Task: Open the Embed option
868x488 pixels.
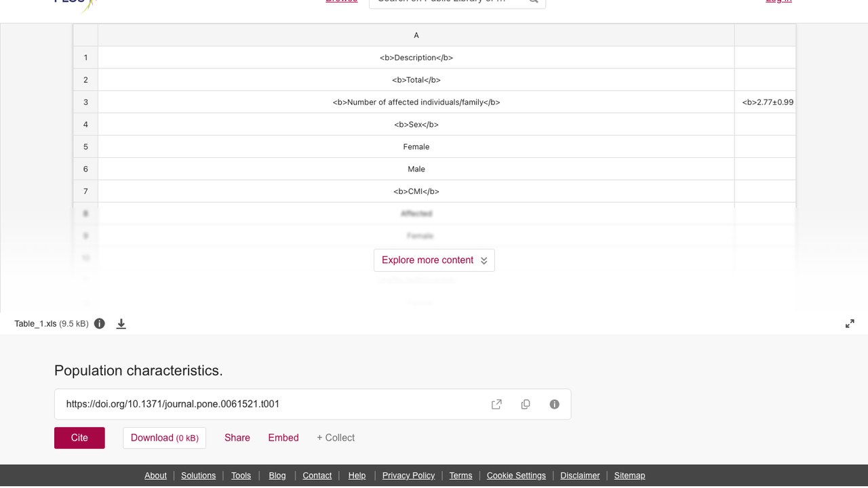Action: [283, 438]
